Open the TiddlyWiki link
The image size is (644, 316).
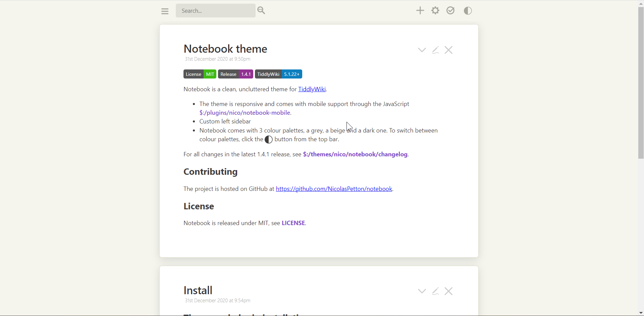[x=312, y=89]
